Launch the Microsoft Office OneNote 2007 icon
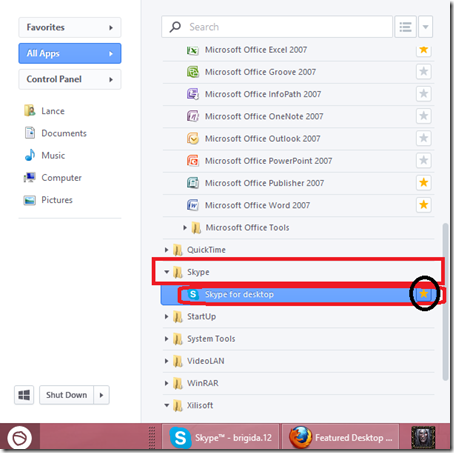Viewport: 454px width, 453px height. click(193, 116)
